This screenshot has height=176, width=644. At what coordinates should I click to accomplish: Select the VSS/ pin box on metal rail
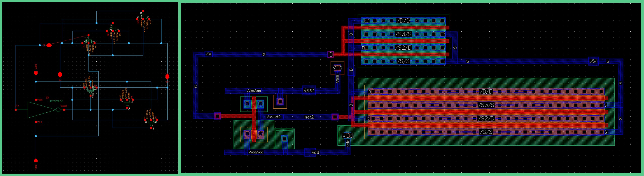[309, 90]
